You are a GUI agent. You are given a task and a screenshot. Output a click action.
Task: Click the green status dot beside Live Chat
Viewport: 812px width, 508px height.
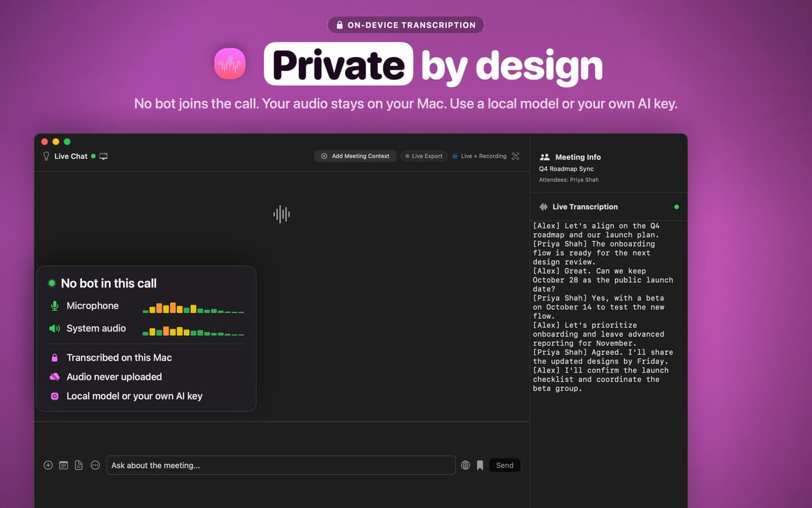click(93, 156)
